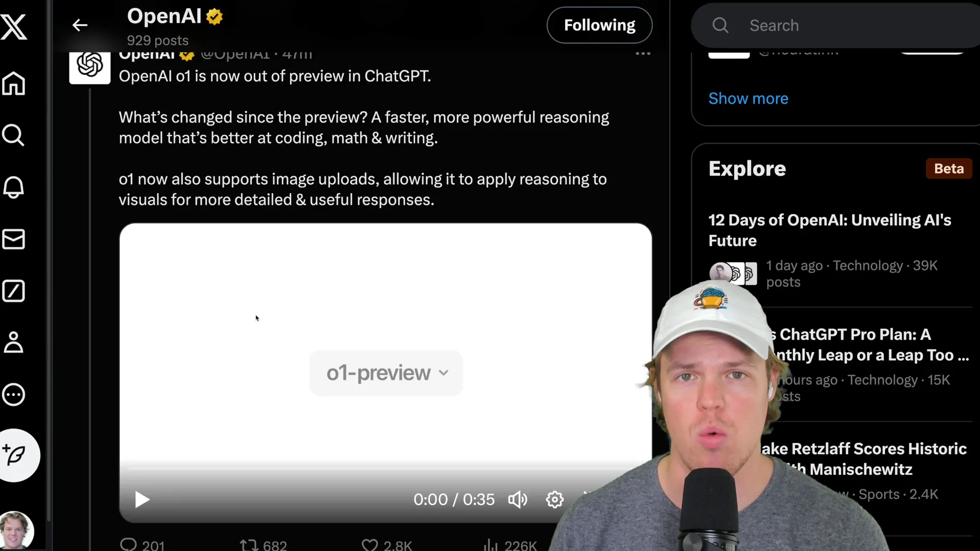The height and width of the screenshot is (551, 980).
Task: Mute the video audio
Action: 518,499
